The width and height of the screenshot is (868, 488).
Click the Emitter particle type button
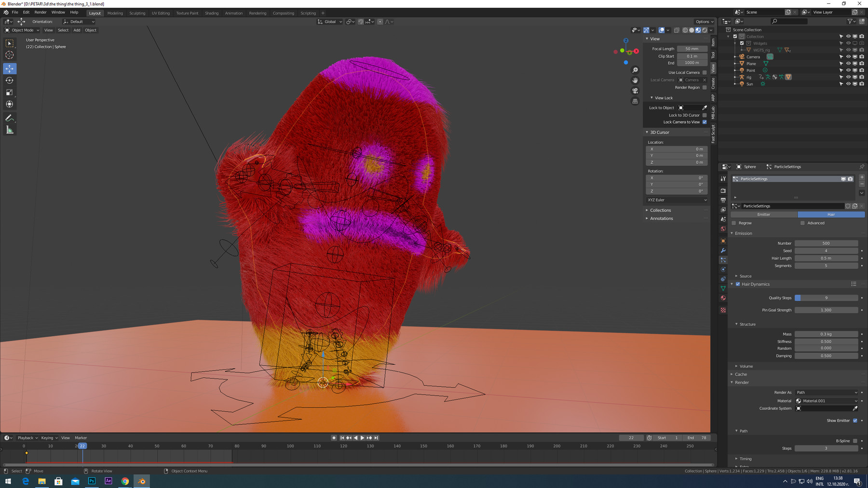pyautogui.click(x=764, y=214)
